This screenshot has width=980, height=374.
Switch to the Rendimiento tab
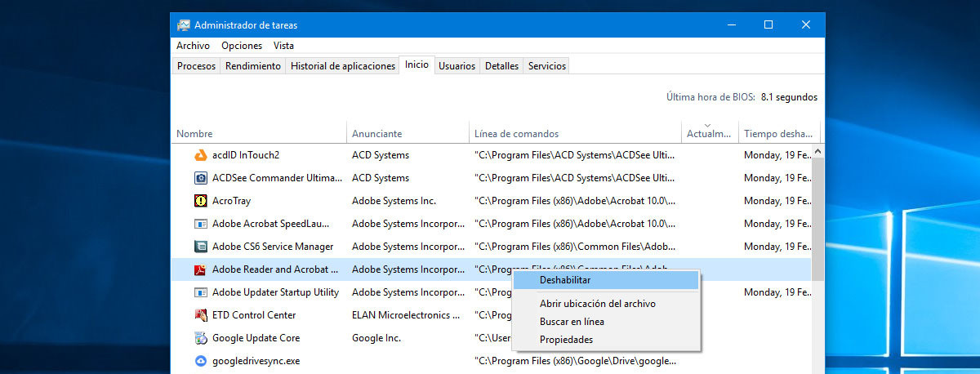[x=253, y=66]
